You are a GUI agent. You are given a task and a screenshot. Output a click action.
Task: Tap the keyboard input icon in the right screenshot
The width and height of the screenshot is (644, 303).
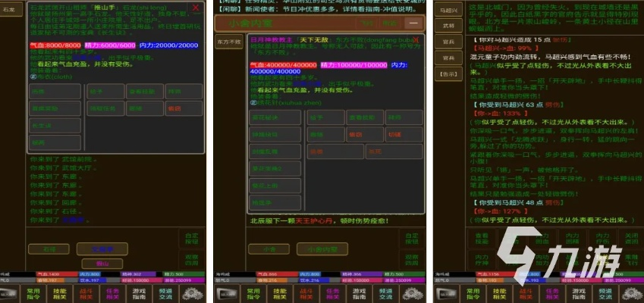(447, 294)
